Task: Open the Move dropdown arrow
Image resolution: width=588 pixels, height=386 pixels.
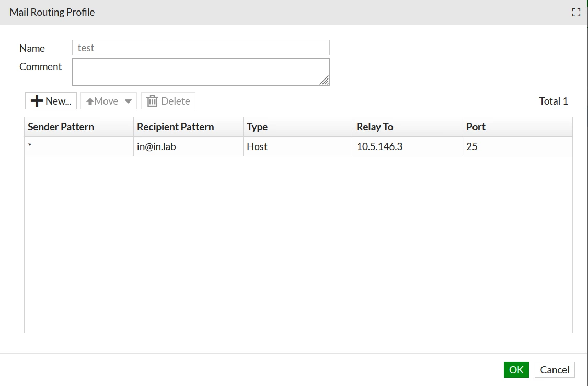Action: pos(128,101)
